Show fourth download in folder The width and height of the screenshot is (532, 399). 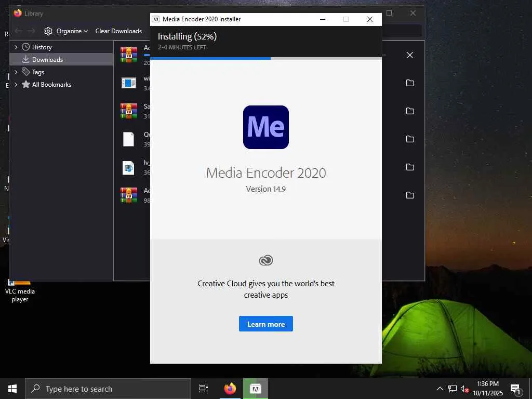click(x=410, y=139)
